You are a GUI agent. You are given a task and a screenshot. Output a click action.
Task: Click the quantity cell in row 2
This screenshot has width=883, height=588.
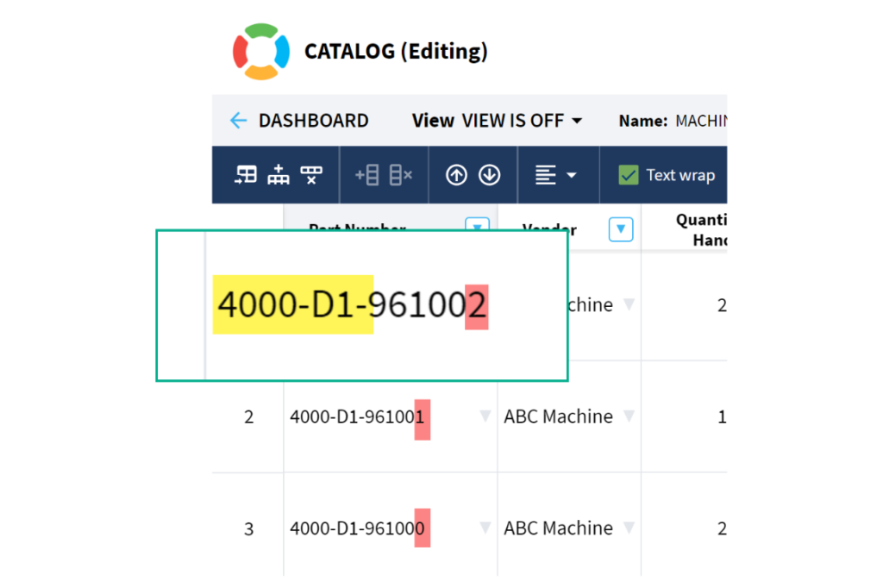(684, 416)
